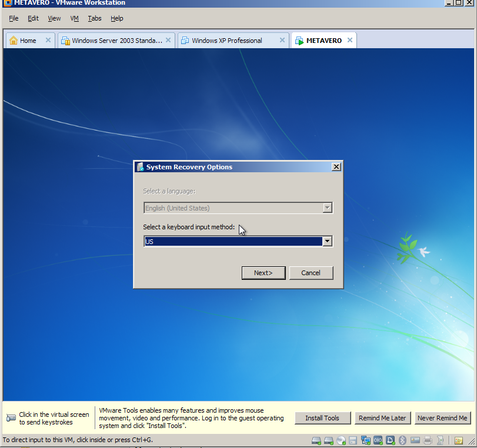Click the status icon right of the serial port

pos(391,440)
